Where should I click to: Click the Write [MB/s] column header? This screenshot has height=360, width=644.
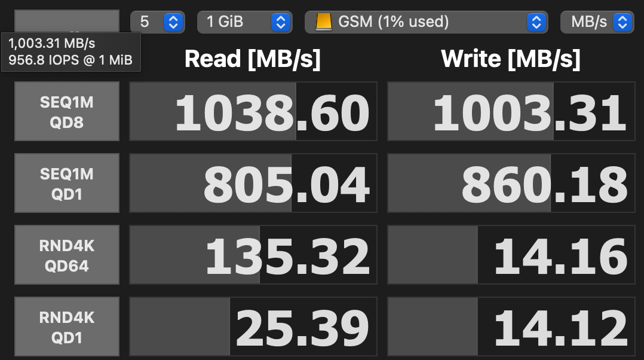[x=511, y=59]
